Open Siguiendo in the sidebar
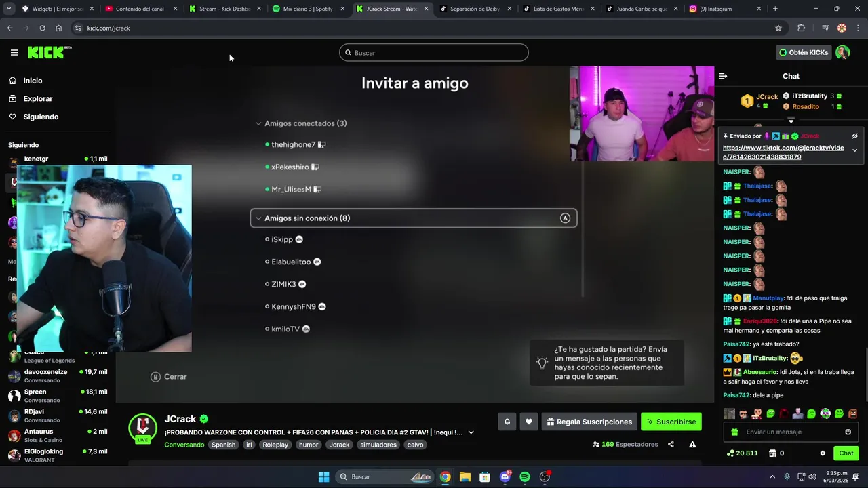 coord(41,117)
